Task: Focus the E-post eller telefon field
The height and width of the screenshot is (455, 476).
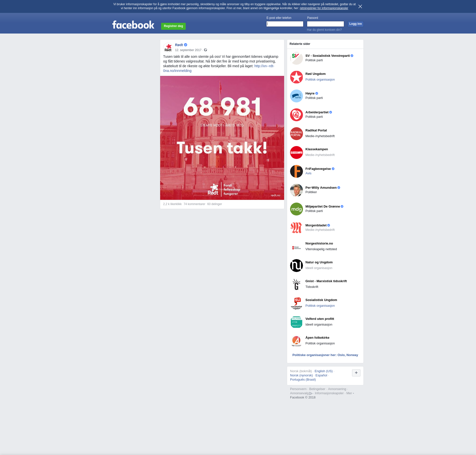Action: click(285, 24)
